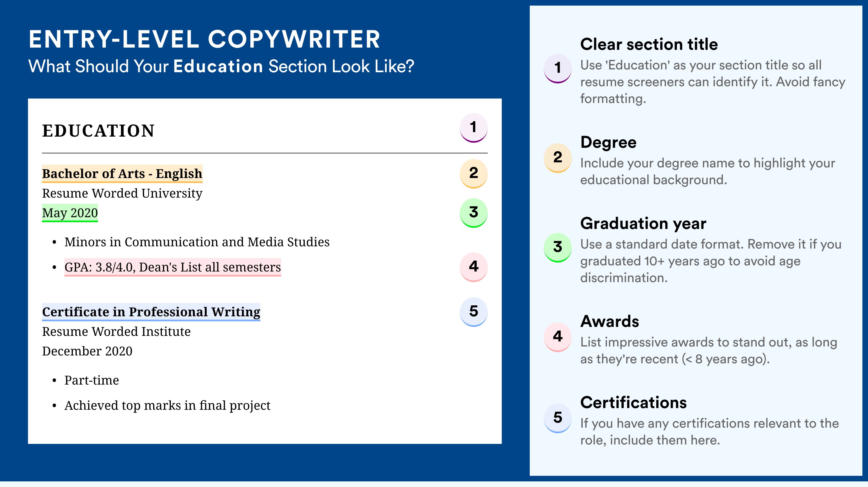Click the green badge 3 beside May 2020
The height and width of the screenshot is (487, 868).
tap(473, 213)
